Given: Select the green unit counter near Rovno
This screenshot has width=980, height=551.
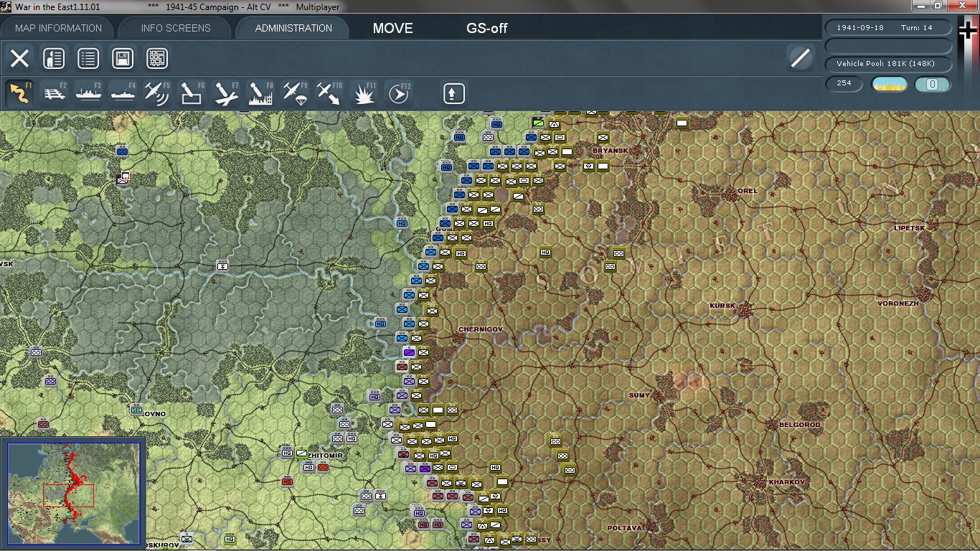Looking at the screenshot, I should 136,410.
